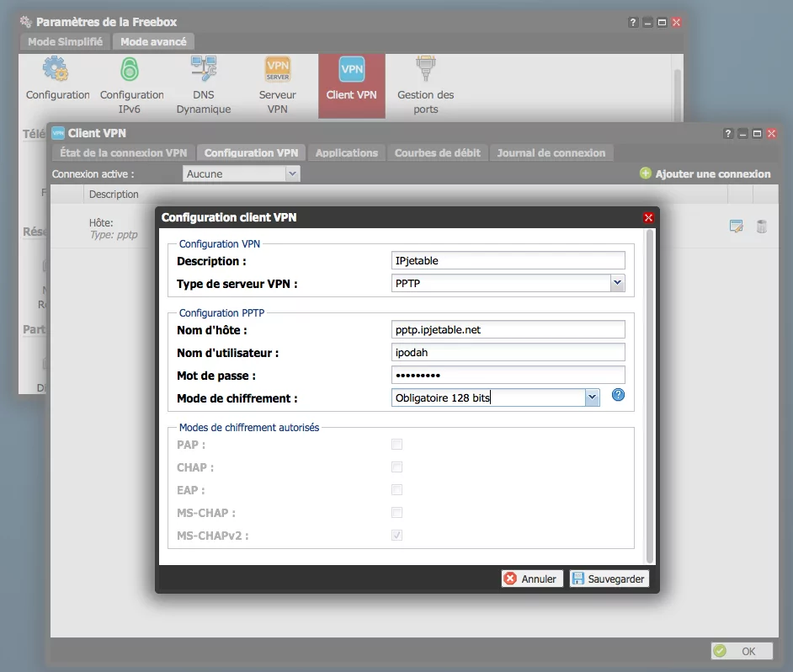This screenshot has width=793, height=672.
Task: Open the Gestion des ports icon
Action: click(425, 70)
